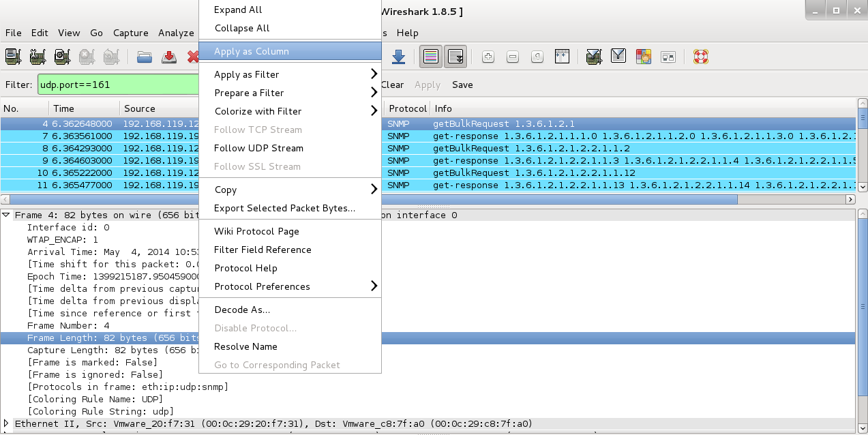Select packet row number 7

click(428, 136)
